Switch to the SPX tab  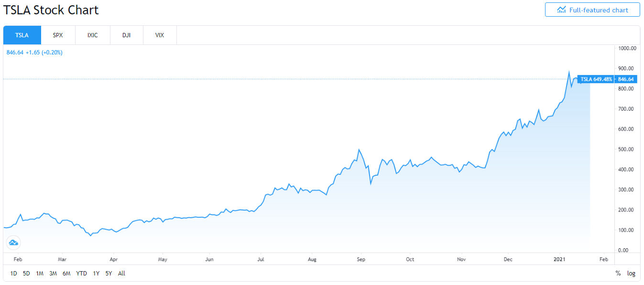pos(58,35)
